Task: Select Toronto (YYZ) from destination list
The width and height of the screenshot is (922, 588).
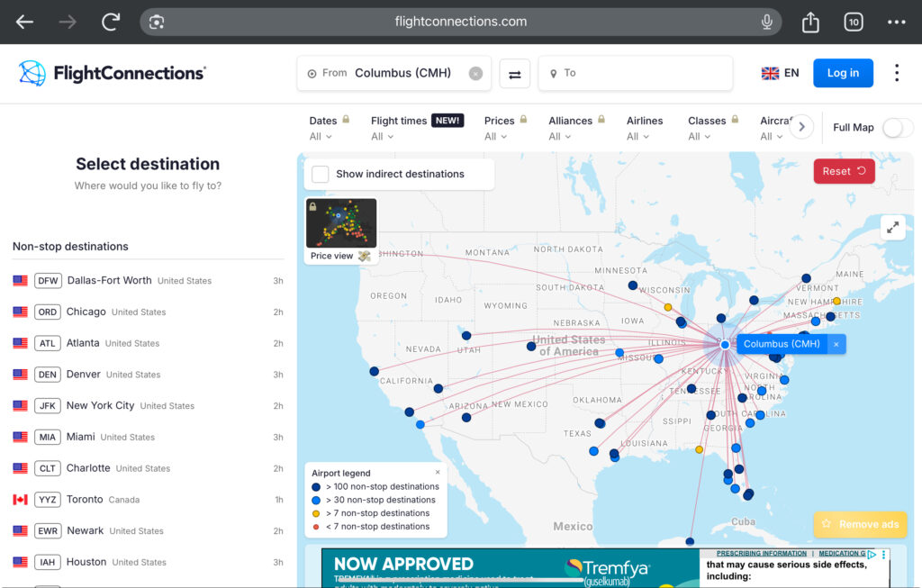Action: pyautogui.click(x=85, y=499)
